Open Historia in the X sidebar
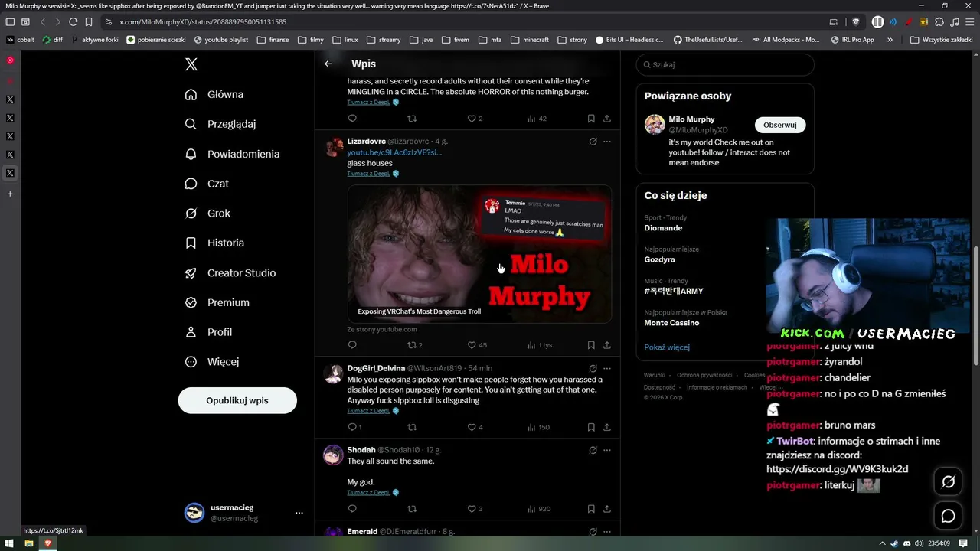 pyautogui.click(x=214, y=243)
